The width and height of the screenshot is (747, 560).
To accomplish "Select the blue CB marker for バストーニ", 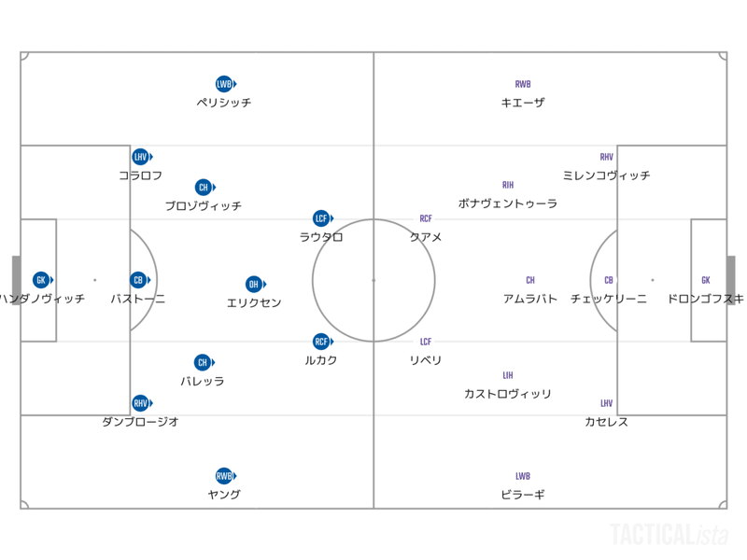I will [x=140, y=280].
